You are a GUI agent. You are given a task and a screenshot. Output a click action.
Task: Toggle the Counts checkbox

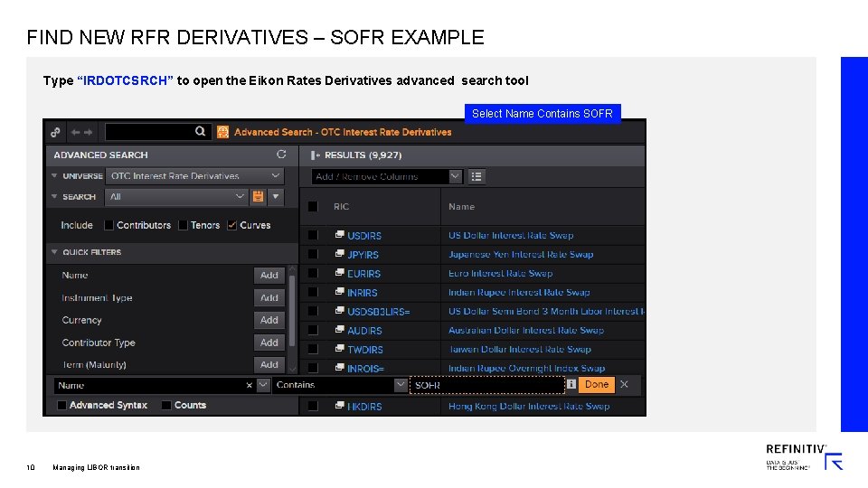(x=166, y=405)
